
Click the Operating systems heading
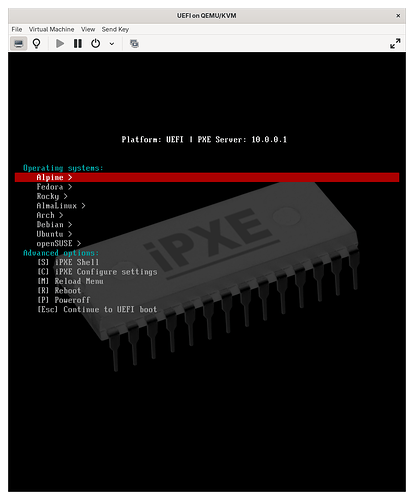point(63,168)
